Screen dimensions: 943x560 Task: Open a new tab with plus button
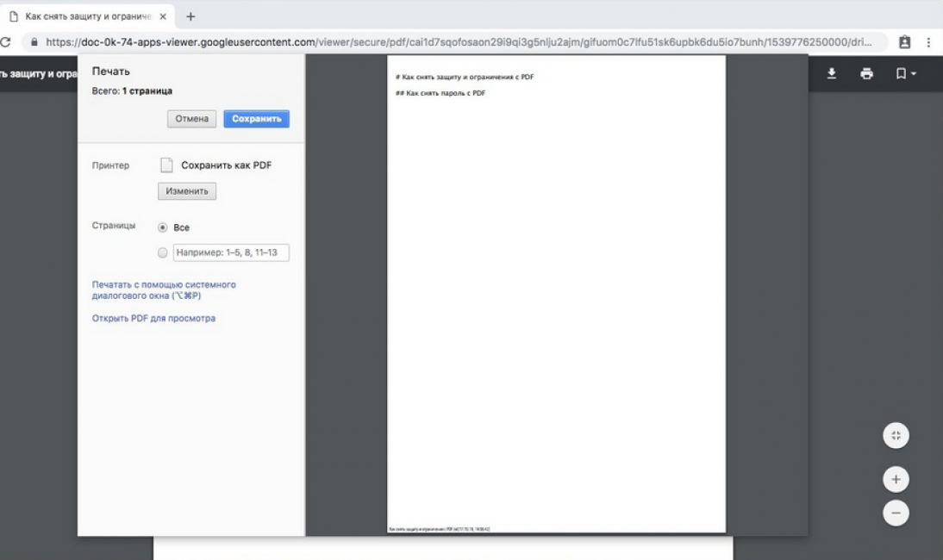(x=190, y=16)
